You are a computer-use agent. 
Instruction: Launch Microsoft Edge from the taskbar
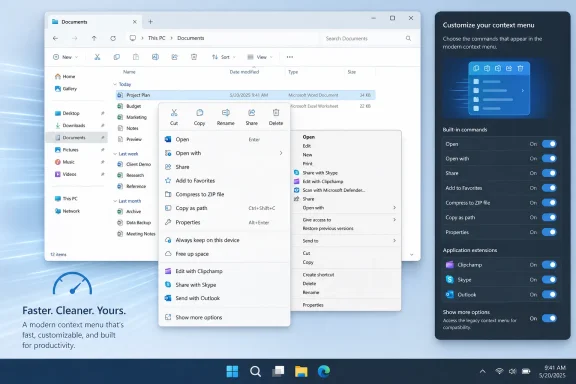pos(324,372)
